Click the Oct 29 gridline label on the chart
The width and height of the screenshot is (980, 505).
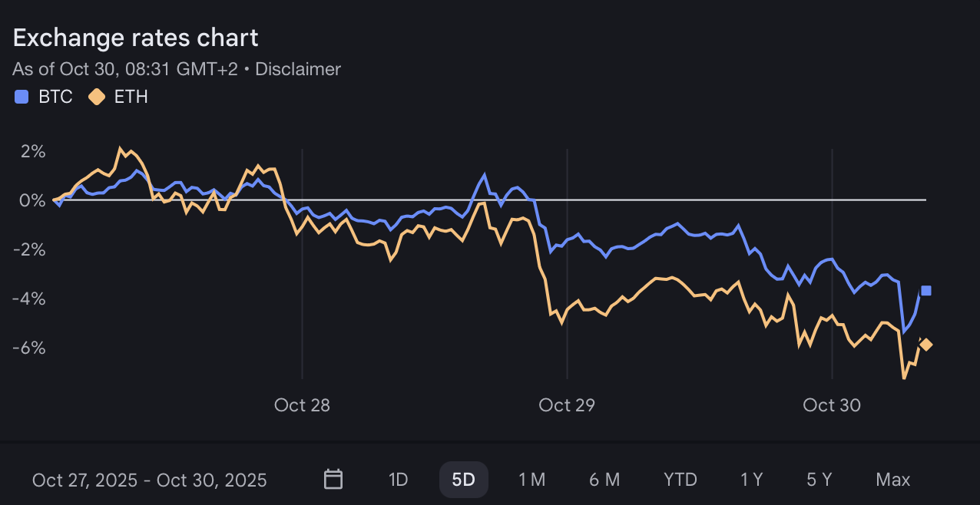pos(566,404)
